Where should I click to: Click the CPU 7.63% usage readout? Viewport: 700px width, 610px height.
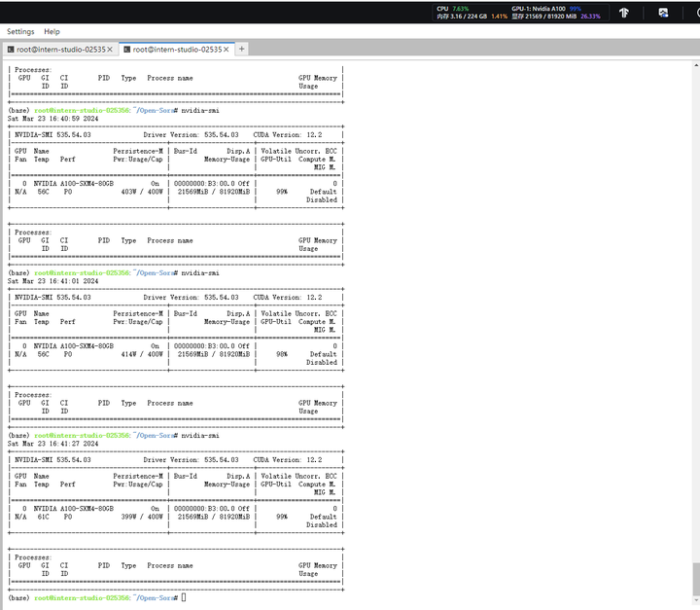(x=453, y=9)
